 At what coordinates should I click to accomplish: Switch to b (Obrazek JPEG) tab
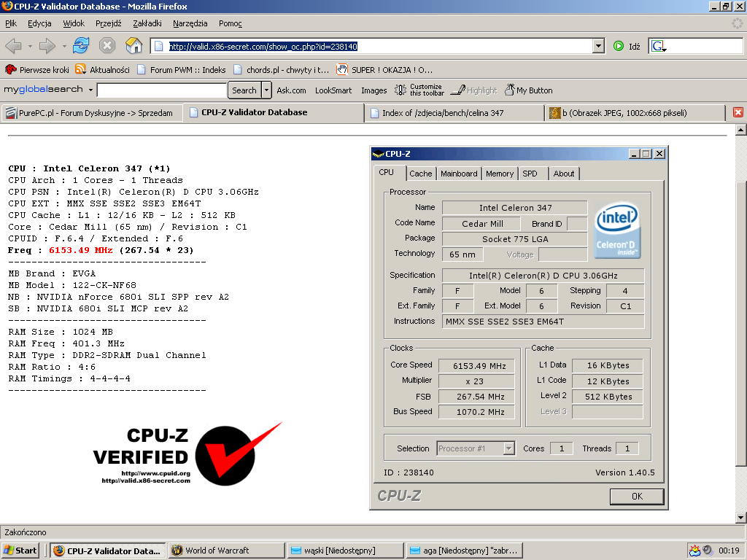tap(635, 113)
